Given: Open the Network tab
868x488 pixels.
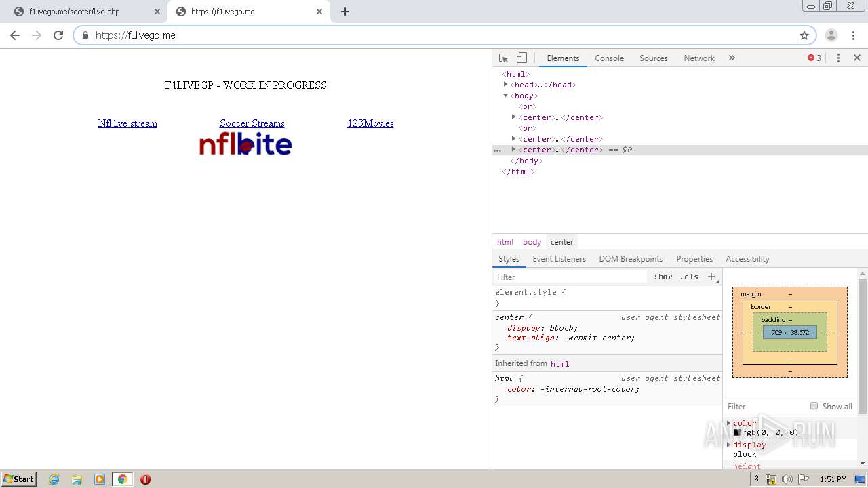Looking at the screenshot, I should 699,58.
